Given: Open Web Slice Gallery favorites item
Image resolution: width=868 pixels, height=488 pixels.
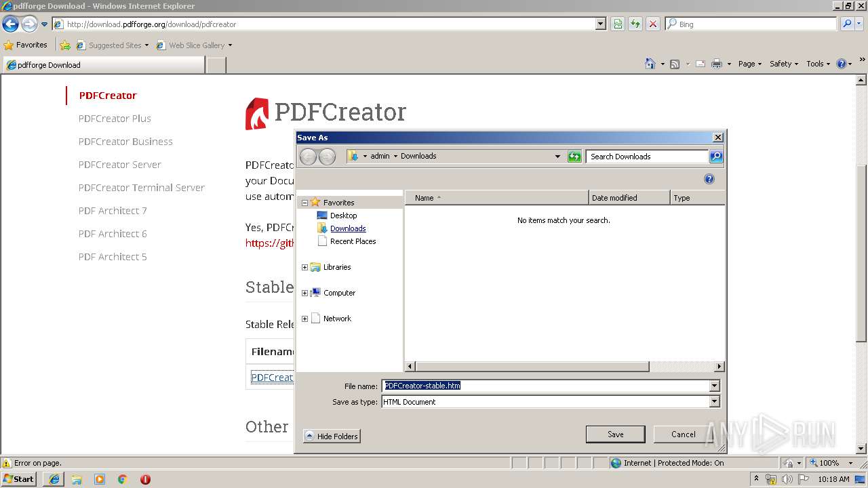Looking at the screenshot, I should click(194, 45).
